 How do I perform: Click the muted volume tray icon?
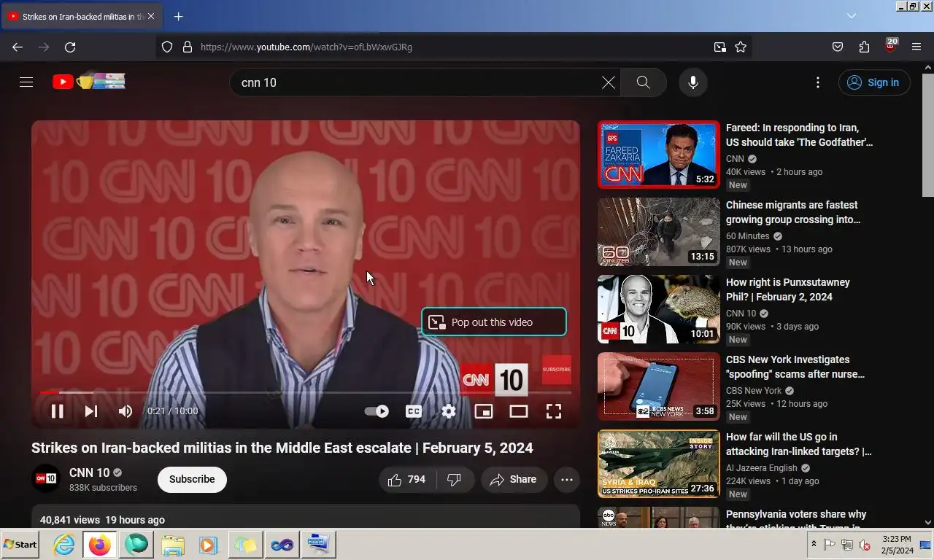(865, 545)
